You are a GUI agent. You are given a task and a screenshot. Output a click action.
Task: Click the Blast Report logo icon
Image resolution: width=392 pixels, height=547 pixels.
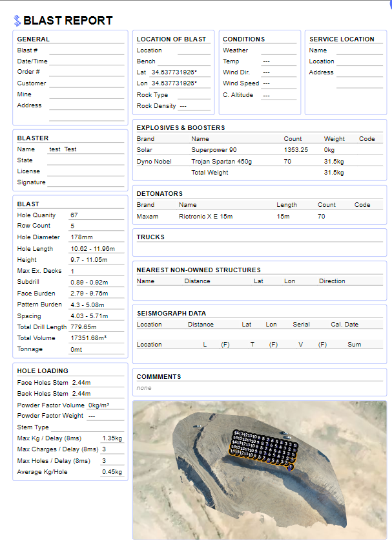coord(17,21)
